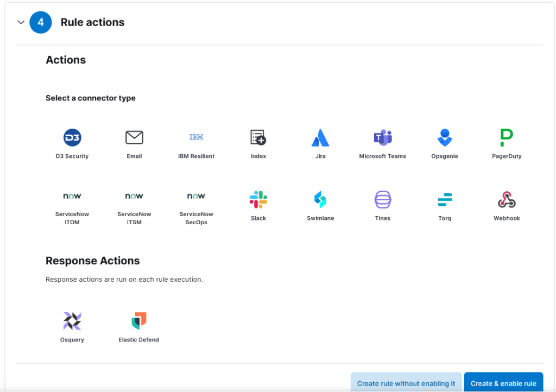Click the IBM Resilient label text
Viewport: 556px width, 392px height.
point(197,156)
